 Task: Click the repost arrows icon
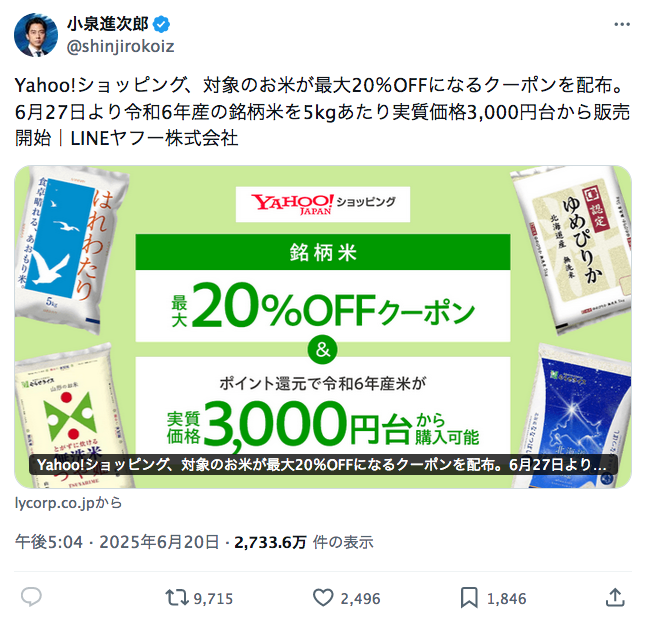(177, 598)
